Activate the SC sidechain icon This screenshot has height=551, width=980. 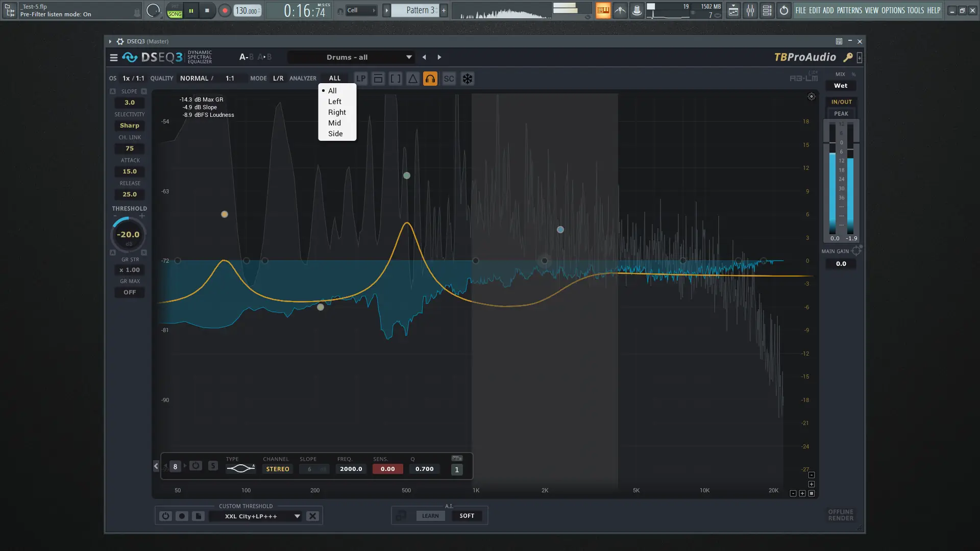coord(449,79)
